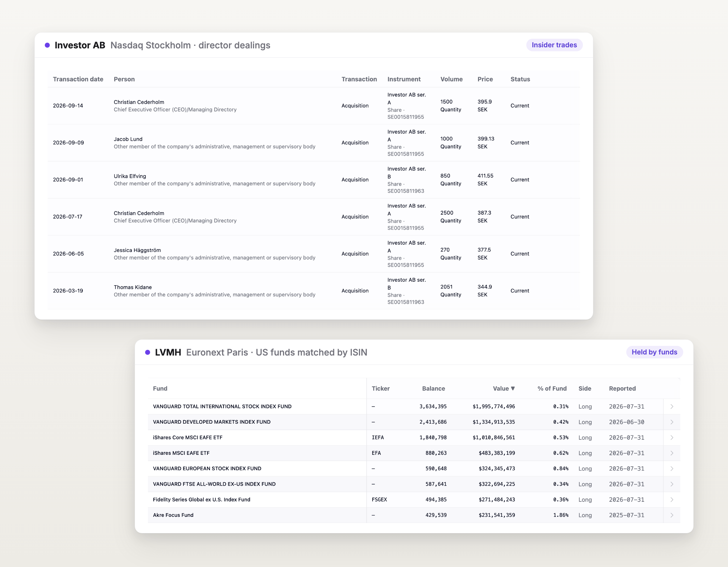728x567 pixels.
Task: Click the % of Fund column header
Action: pyautogui.click(x=552, y=389)
